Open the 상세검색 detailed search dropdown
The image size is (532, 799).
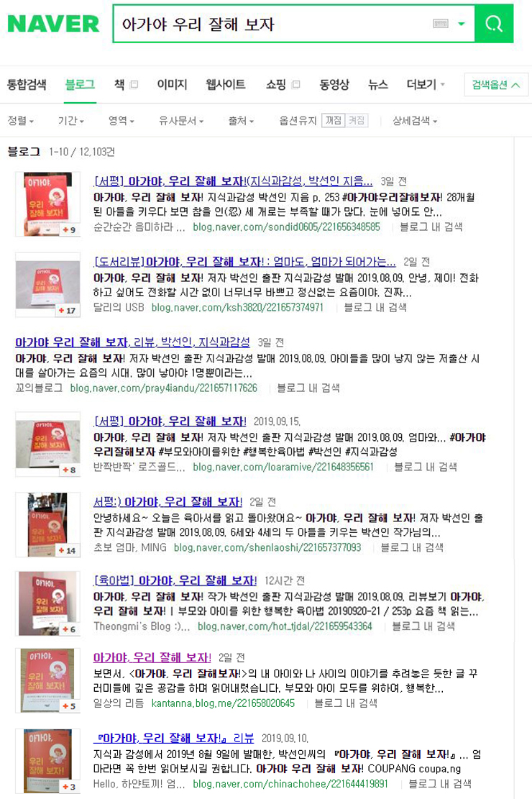click(415, 121)
